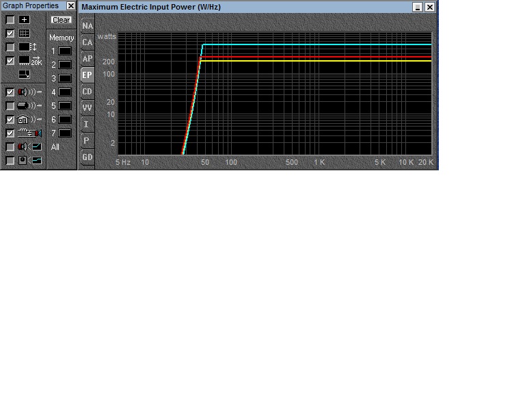Click the All memory button
The width and height of the screenshot is (525, 420).
(x=55, y=147)
